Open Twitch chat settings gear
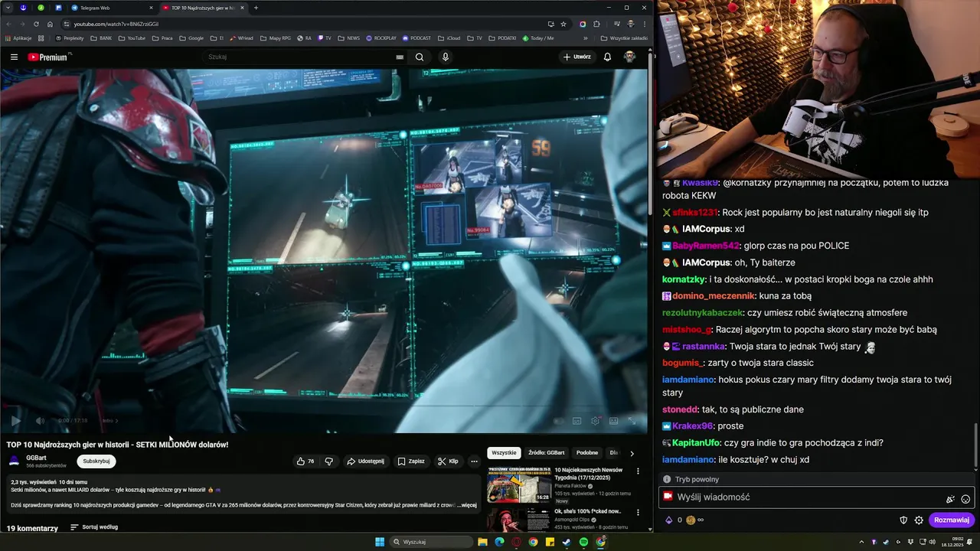The width and height of the screenshot is (980, 551). click(919, 520)
